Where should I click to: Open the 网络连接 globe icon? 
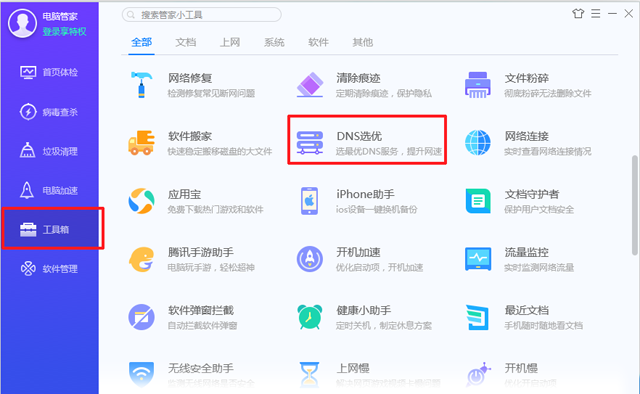point(478,142)
